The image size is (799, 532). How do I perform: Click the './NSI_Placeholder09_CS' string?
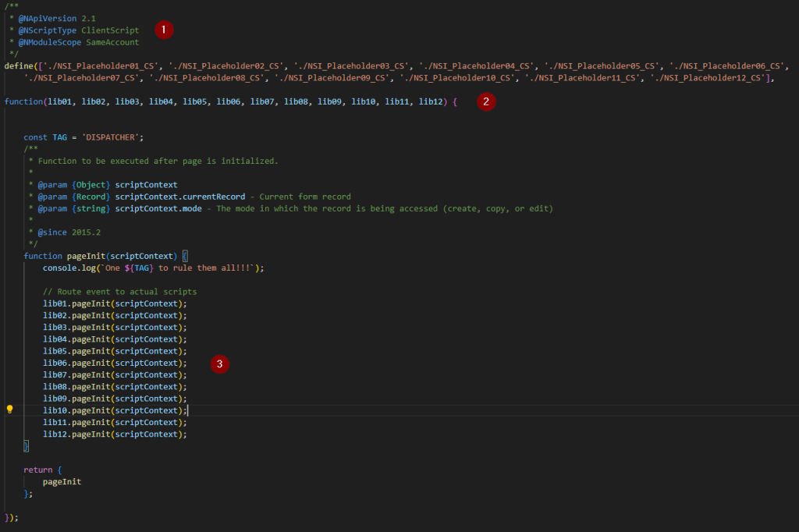332,78
